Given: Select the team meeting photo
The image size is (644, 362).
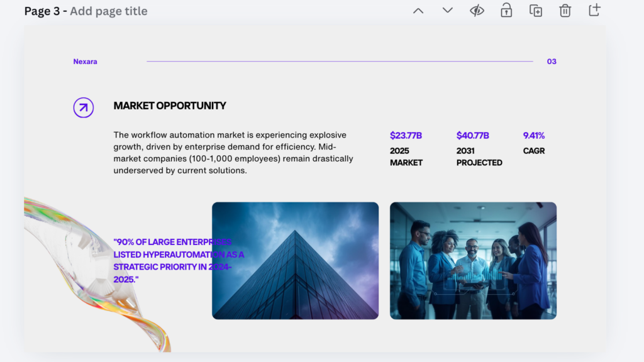Looking at the screenshot, I should coord(473,260).
